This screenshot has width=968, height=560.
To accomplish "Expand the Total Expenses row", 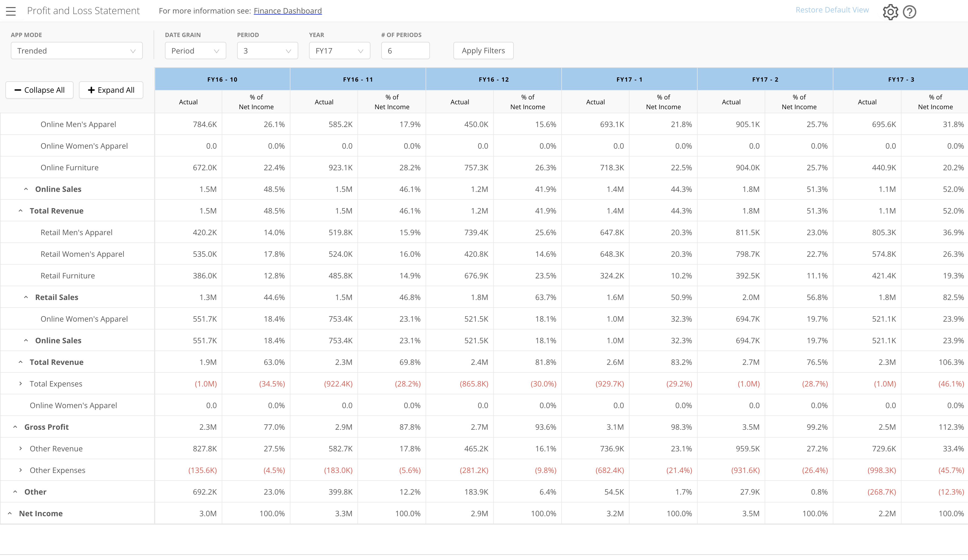I will coord(21,384).
